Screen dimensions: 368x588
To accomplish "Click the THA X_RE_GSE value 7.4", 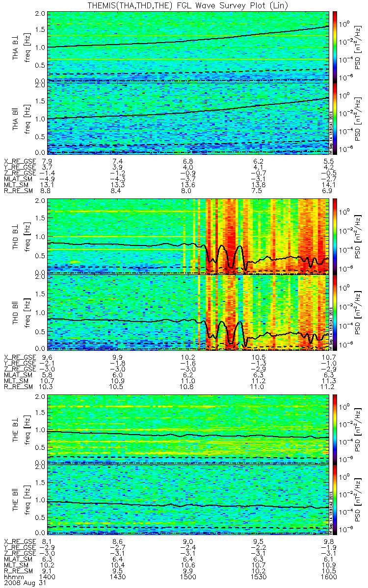I will coord(118,161).
